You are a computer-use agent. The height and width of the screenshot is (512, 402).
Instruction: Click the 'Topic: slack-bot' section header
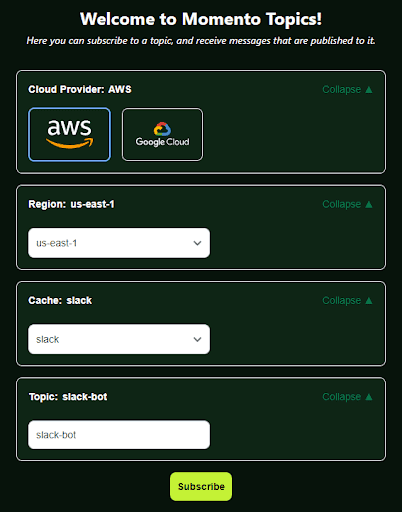pyautogui.click(x=68, y=397)
